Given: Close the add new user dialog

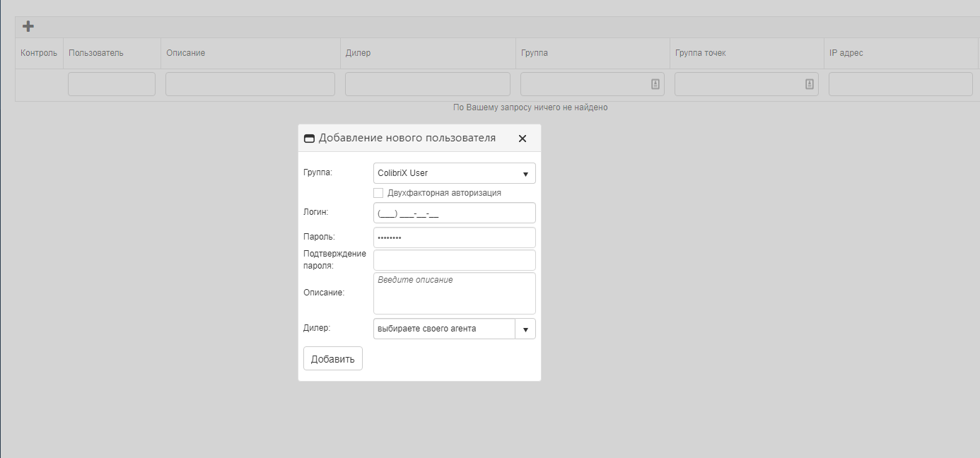Looking at the screenshot, I should pyautogui.click(x=523, y=139).
